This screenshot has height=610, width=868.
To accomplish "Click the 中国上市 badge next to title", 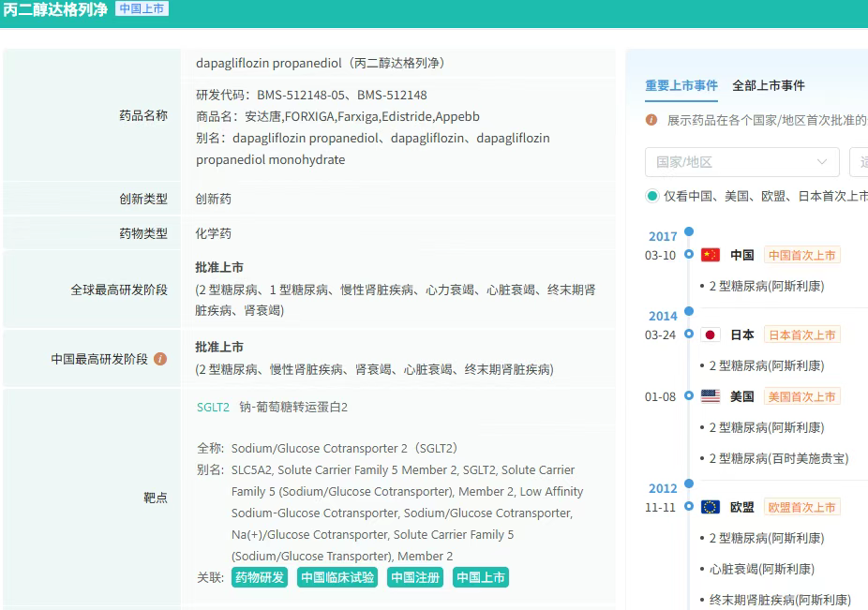I will click(142, 9).
